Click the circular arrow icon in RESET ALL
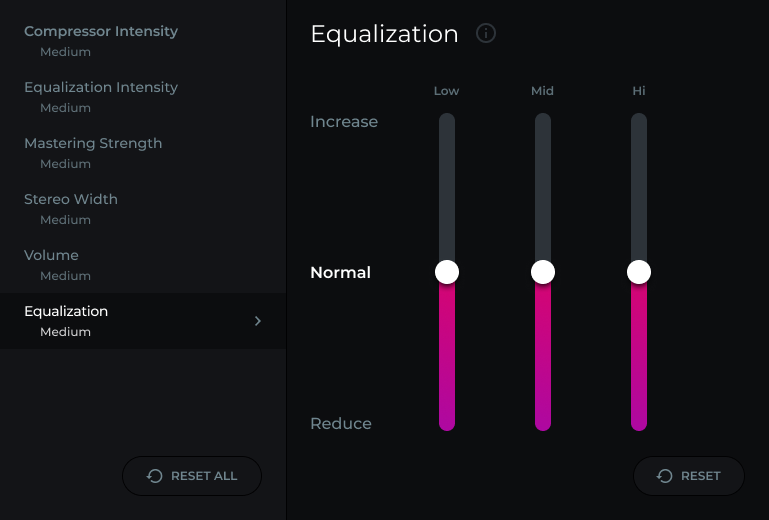 154,476
